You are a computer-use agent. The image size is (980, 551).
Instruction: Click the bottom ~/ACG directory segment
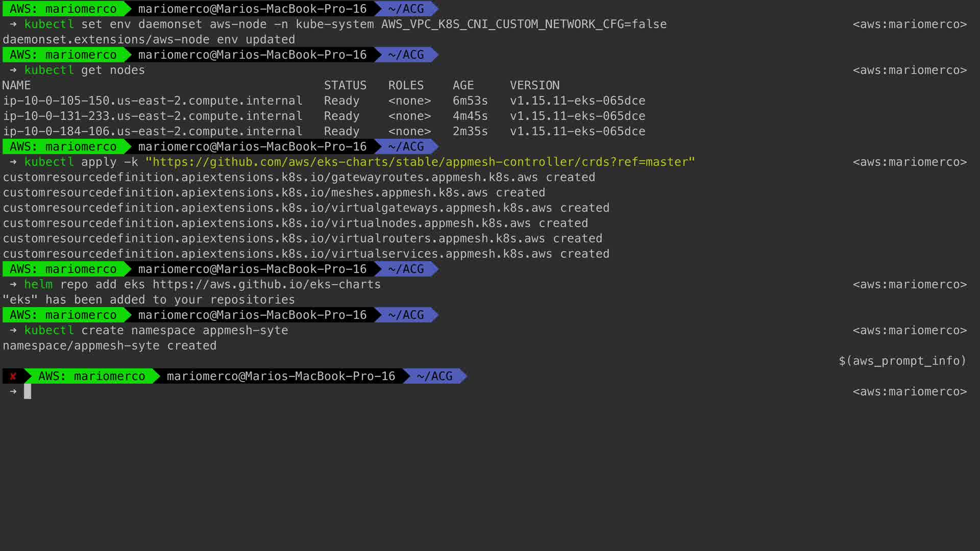[434, 377]
